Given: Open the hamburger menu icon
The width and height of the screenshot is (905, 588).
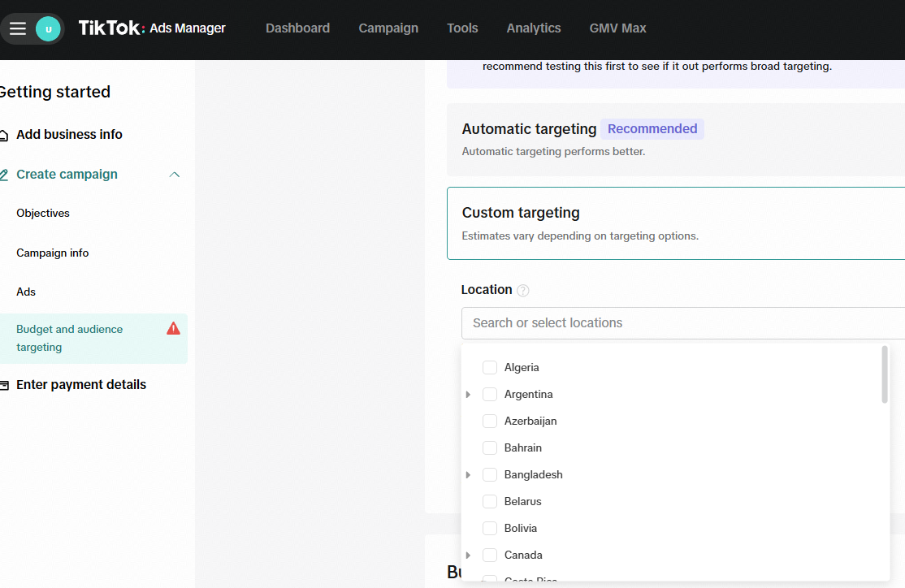Looking at the screenshot, I should pyautogui.click(x=18, y=28).
